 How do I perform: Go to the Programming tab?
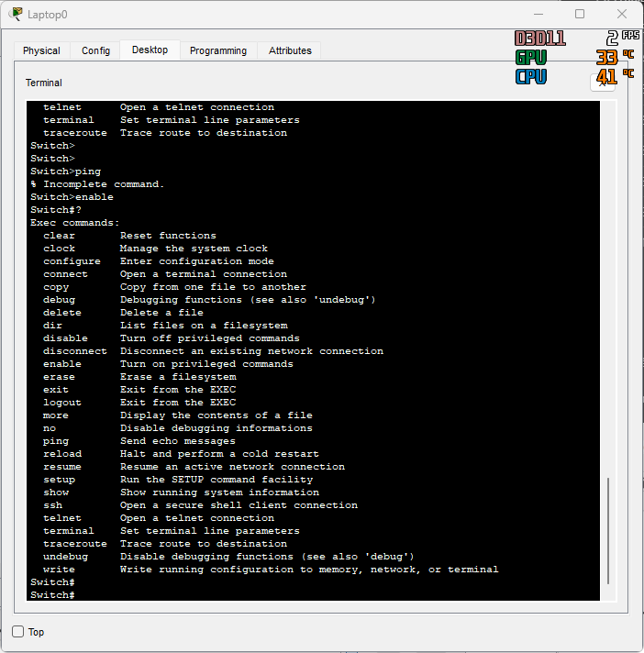coord(217,50)
